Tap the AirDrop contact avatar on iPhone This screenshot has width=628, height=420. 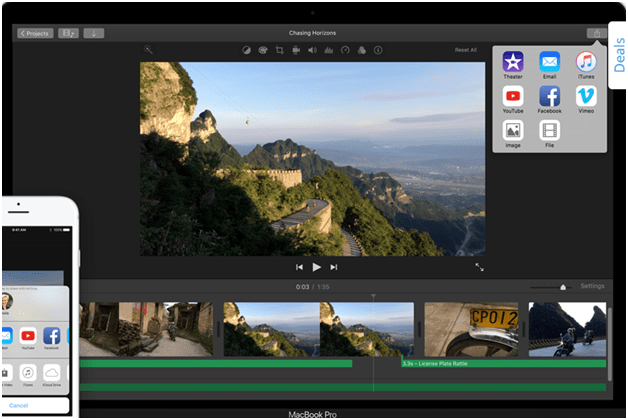7,301
